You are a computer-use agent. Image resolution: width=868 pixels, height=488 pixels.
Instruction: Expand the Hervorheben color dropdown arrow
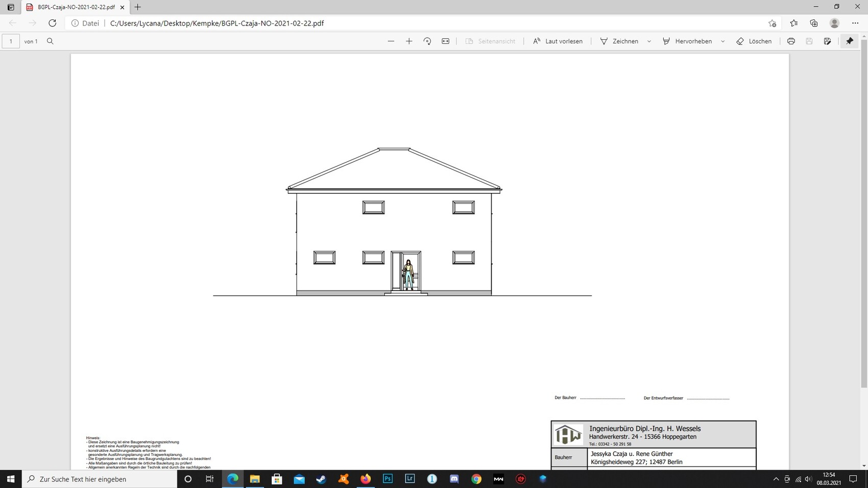coord(722,41)
